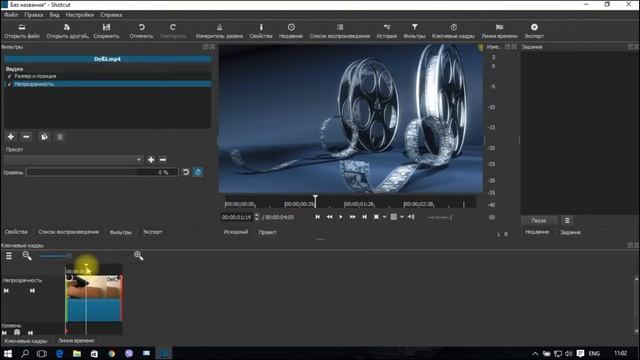This screenshot has width=640, height=360.
Task: Open the keyframes panel hamburger menu
Action: coord(9,256)
